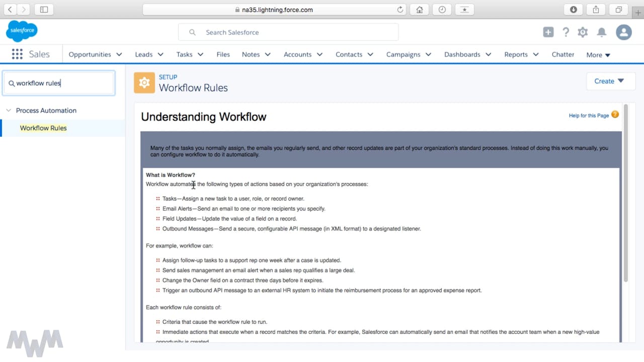Reload page in Safari address bar
644x362 pixels.
(400, 10)
